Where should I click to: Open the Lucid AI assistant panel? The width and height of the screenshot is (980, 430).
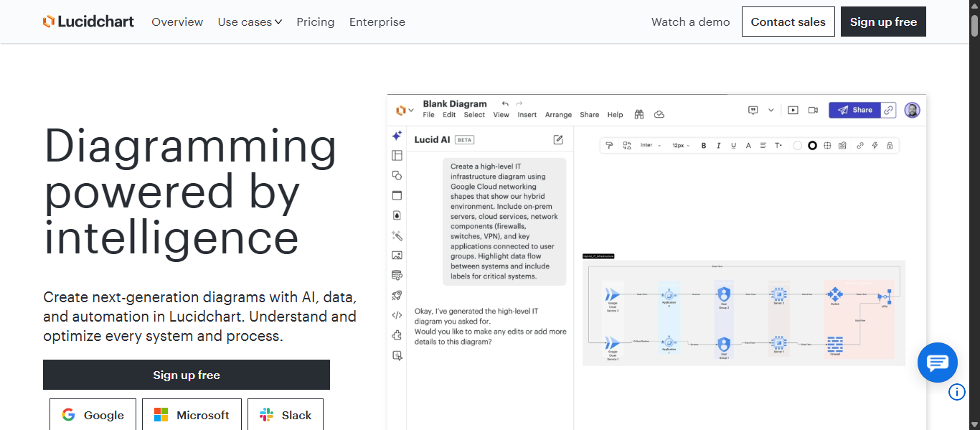pos(397,136)
